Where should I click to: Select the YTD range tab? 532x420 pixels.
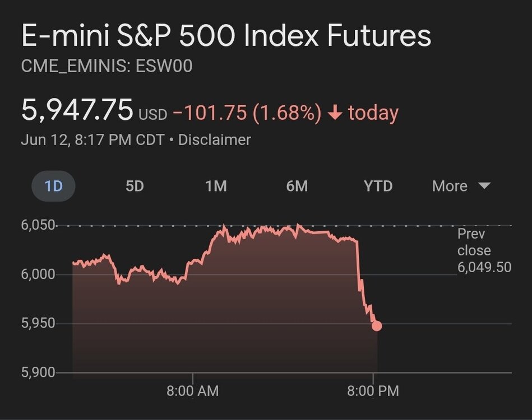(x=378, y=186)
